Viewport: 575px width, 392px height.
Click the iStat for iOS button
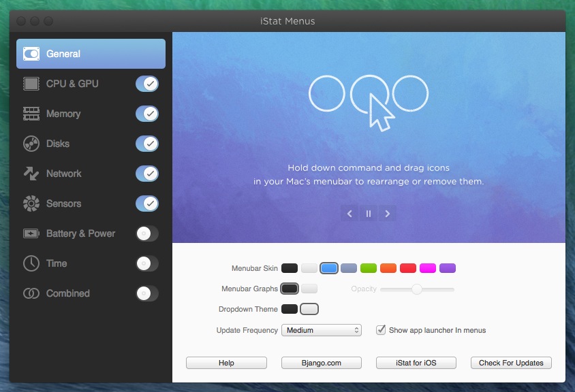coord(416,363)
